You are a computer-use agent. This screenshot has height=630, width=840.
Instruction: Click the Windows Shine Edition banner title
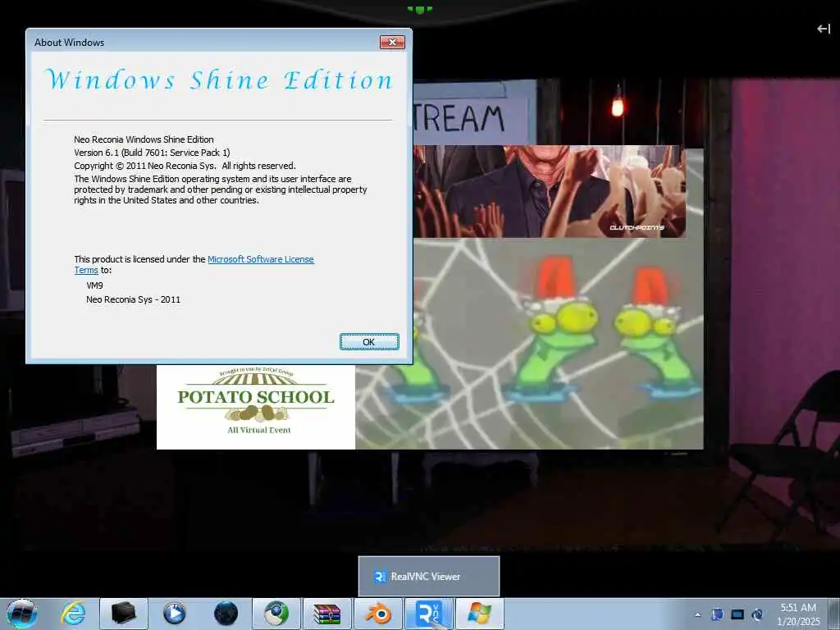coord(219,80)
